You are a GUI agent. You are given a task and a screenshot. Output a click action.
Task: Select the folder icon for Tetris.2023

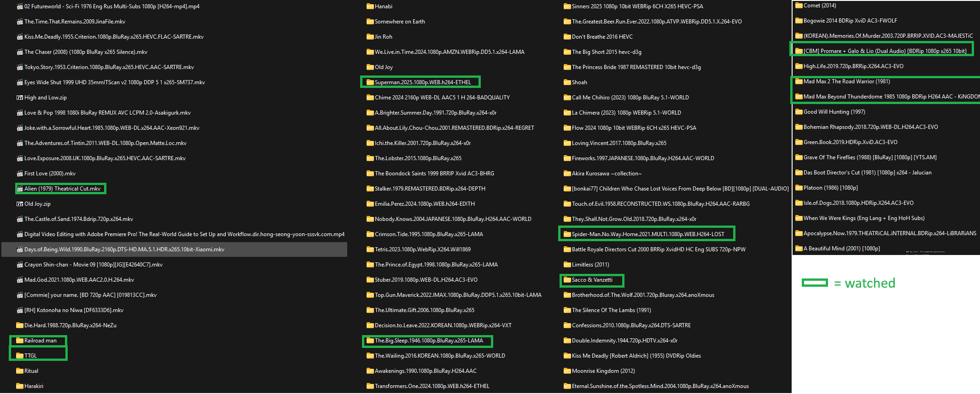pos(370,249)
